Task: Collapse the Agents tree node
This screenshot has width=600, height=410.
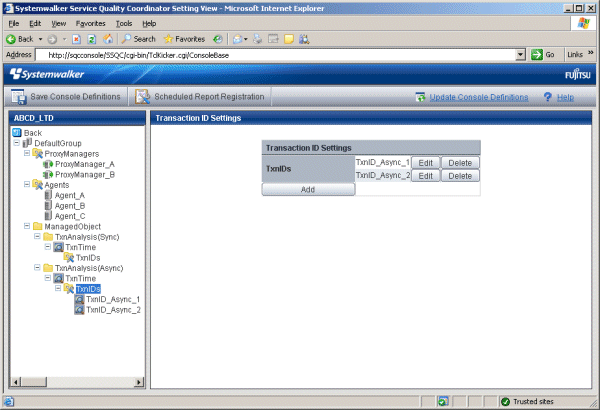Action: click(26, 184)
